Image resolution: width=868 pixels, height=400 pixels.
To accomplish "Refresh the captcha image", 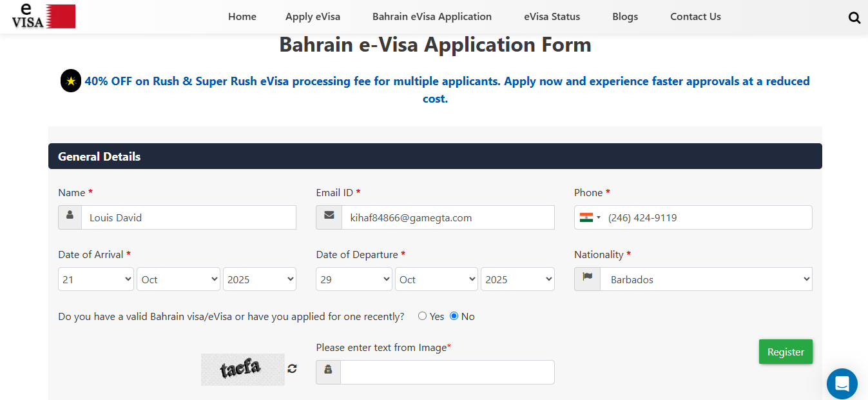I will 292,368.
